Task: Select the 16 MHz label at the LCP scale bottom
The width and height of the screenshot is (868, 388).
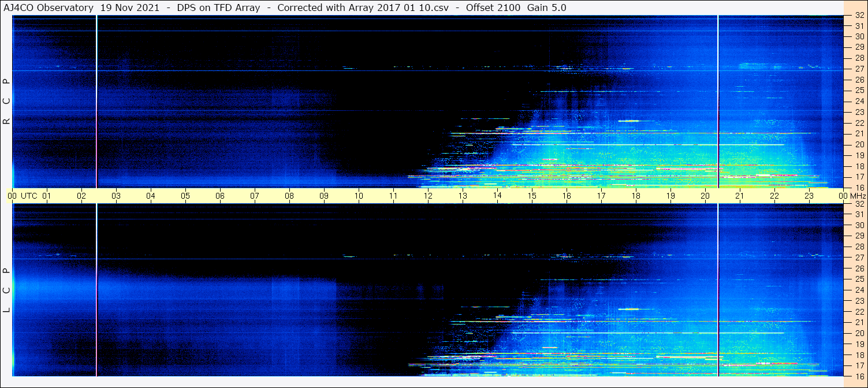Action: pyautogui.click(x=859, y=376)
